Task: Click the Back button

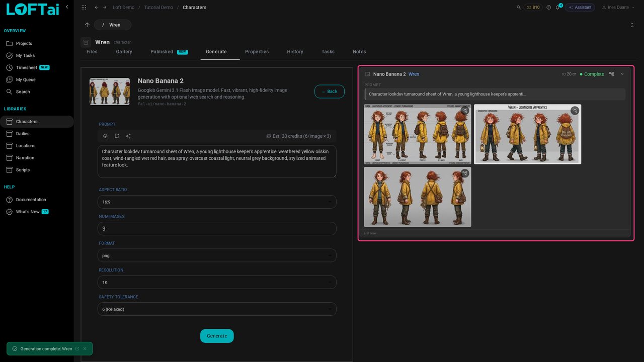Action: click(x=330, y=92)
